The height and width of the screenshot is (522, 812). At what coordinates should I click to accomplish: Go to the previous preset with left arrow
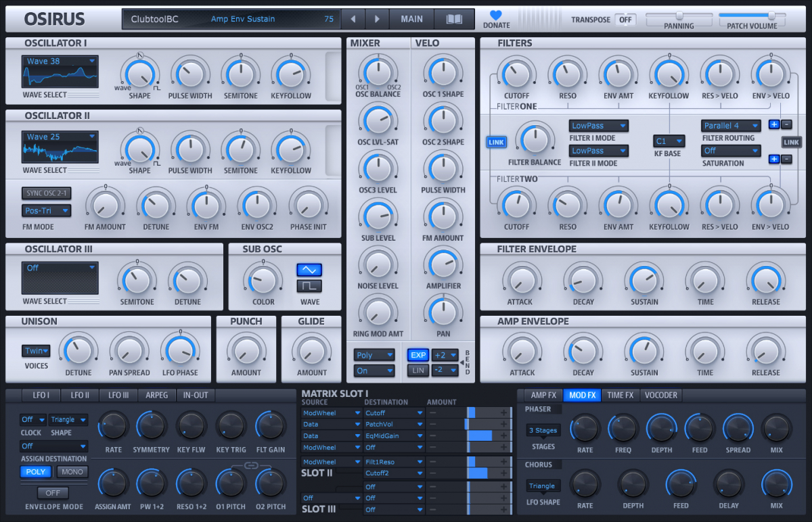click(353, 20)
